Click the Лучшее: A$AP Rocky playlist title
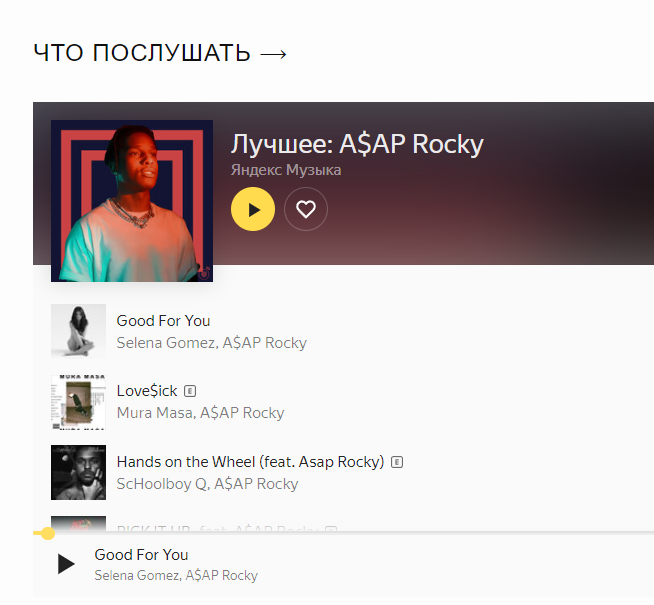 357,144
